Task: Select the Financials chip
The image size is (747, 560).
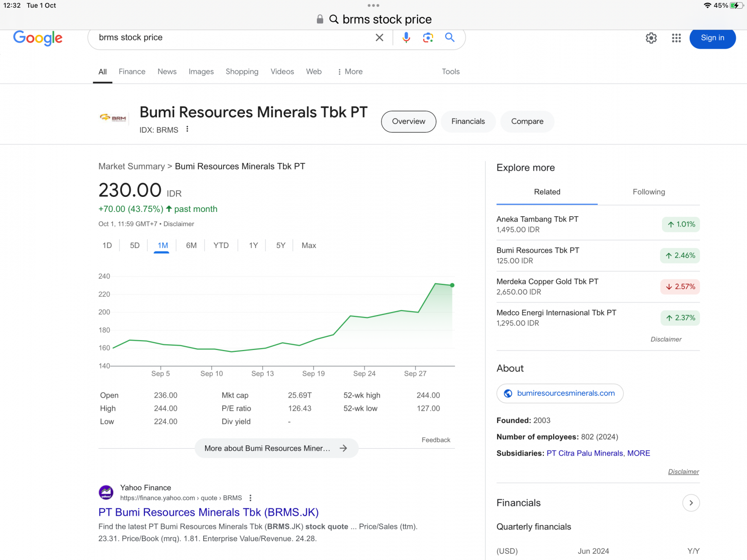Action: (x=468, y=122)
